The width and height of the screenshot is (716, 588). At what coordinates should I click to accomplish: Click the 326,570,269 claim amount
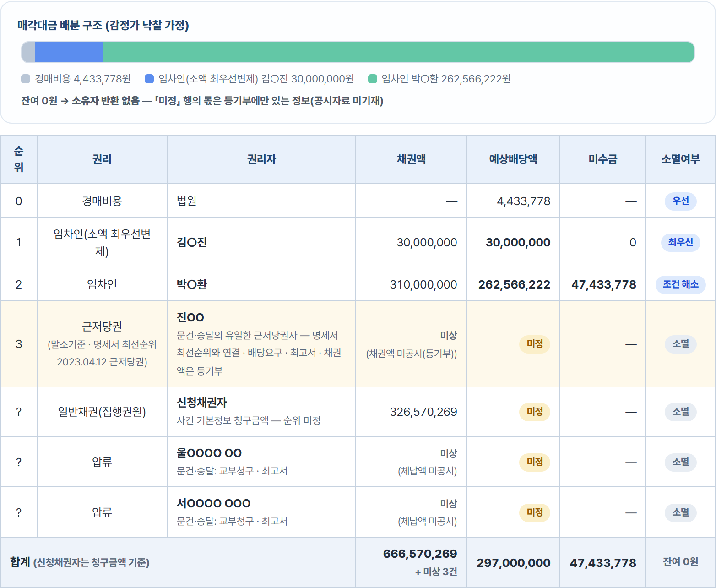(x=423, y=412)
